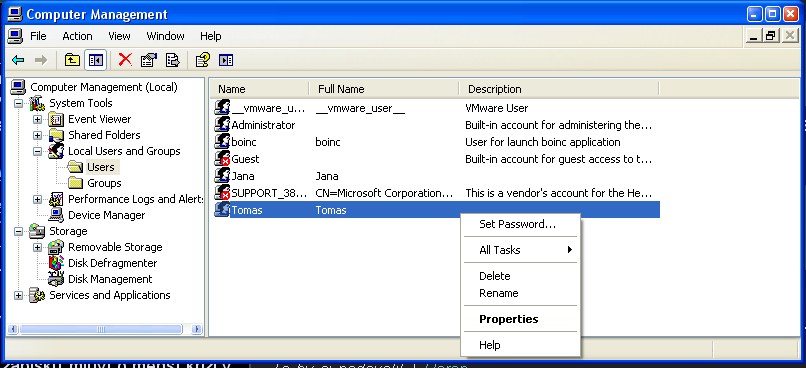
Task: Open the All Tasks submenu
Action: (521, 250)
